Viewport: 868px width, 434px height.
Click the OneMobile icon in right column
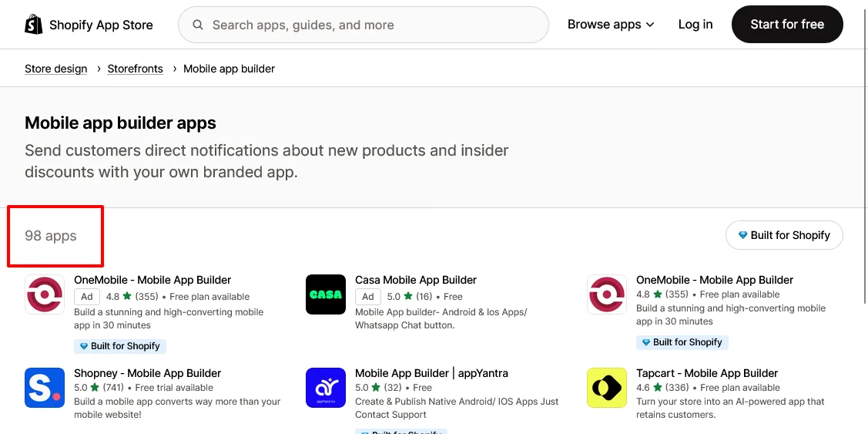[x=607, y=295]
